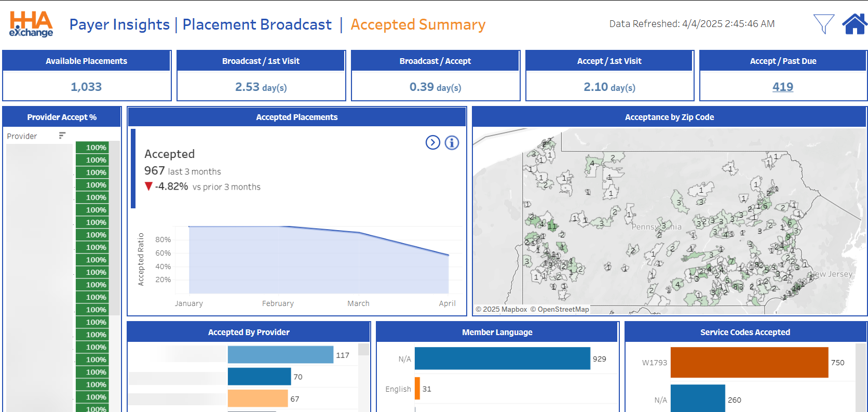Sort the Provider column using sort icon
Image resolution: width=868 pixels, height=412 pixels.
tap(62, 136)
